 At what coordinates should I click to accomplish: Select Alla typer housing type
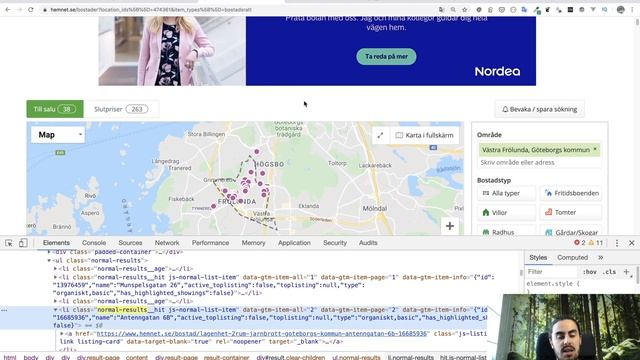[x=506, y=193]
